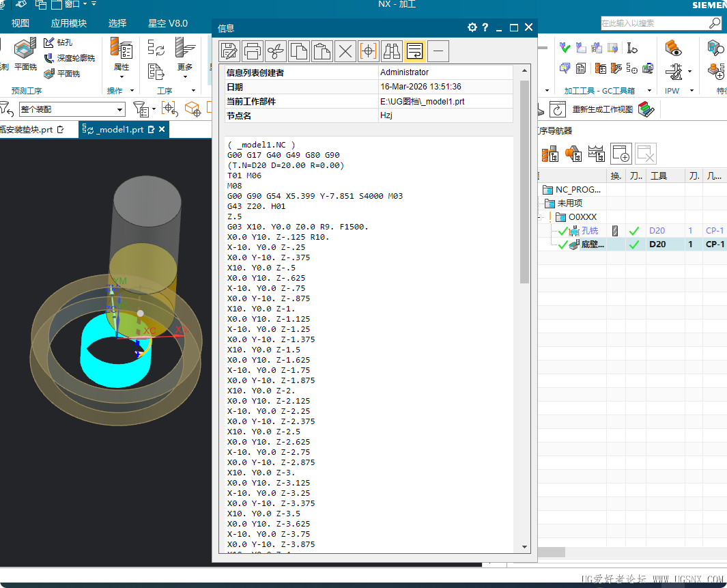Click the Information window vertical scrollbar

coord(524,181)
